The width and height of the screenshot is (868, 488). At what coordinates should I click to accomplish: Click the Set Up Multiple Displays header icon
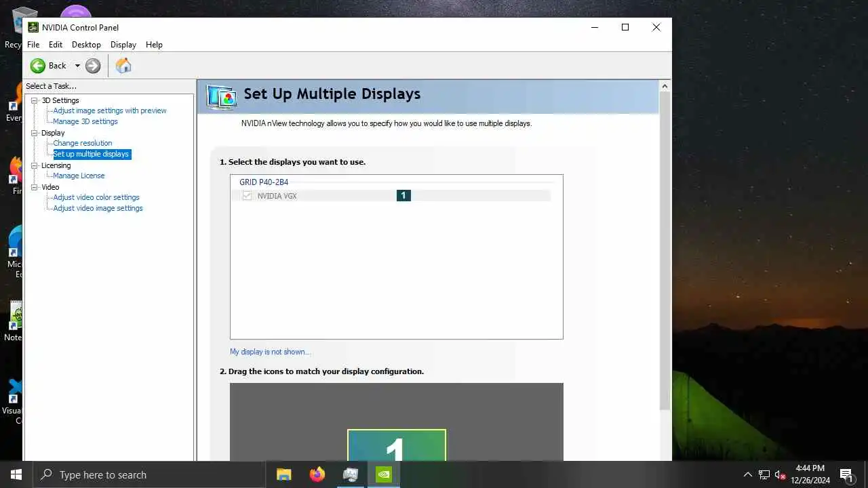tap(222, 97)
